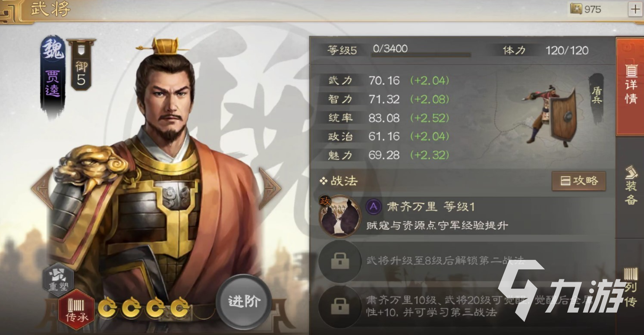Open the 详情 details tab
Image resolution: width=644 pixels, height=335 pixels.
[x=630, y=86]
